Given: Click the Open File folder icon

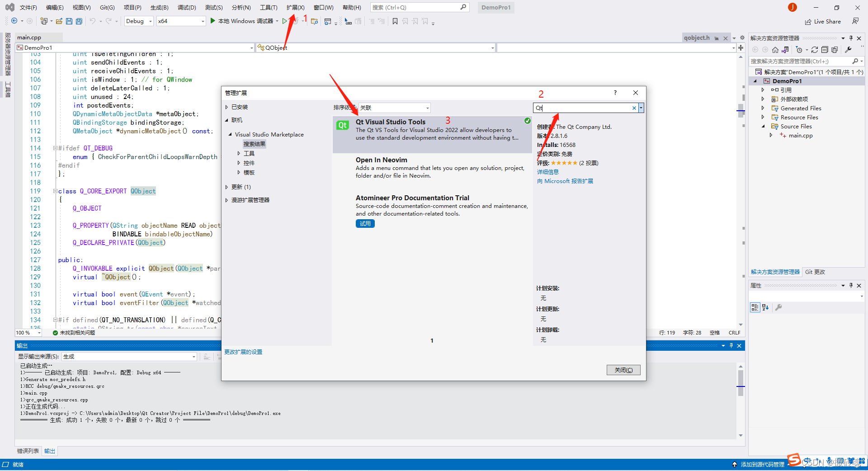Looking at the screenshot, I should [x=59, y=21].
